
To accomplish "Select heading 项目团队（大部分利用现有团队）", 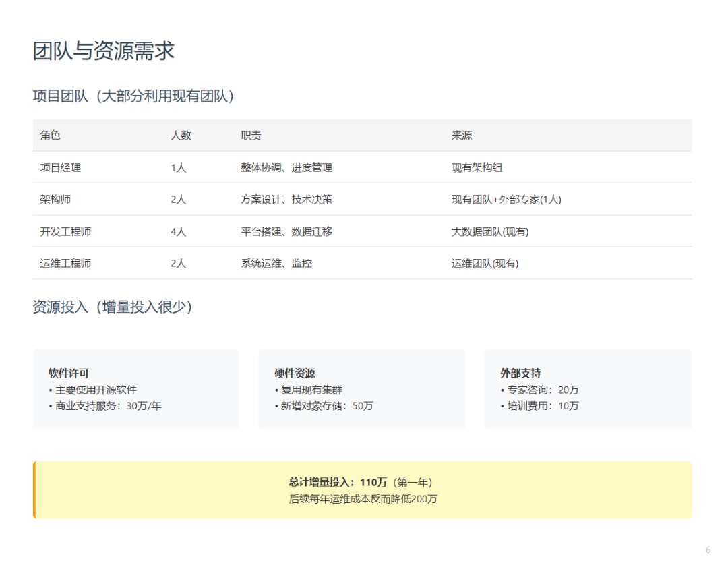I will (133, 96).
